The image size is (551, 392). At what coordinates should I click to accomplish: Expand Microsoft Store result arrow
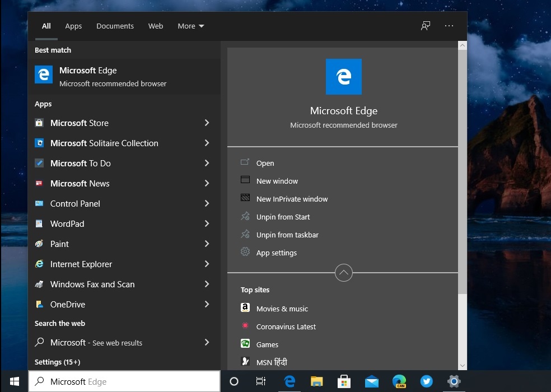(x=207, y=123)
